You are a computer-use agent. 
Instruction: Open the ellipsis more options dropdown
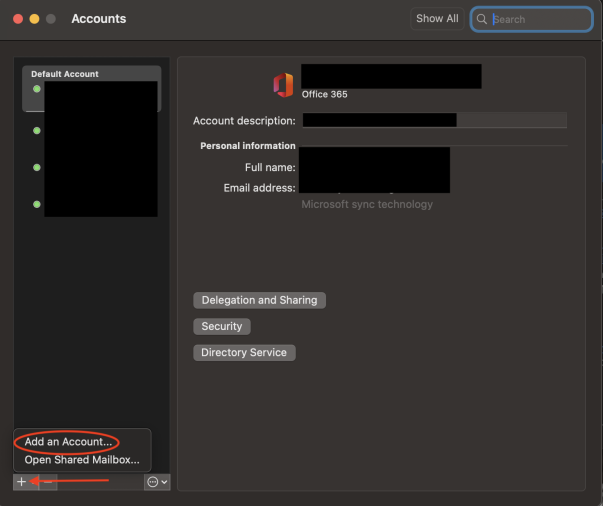[157, 482]
